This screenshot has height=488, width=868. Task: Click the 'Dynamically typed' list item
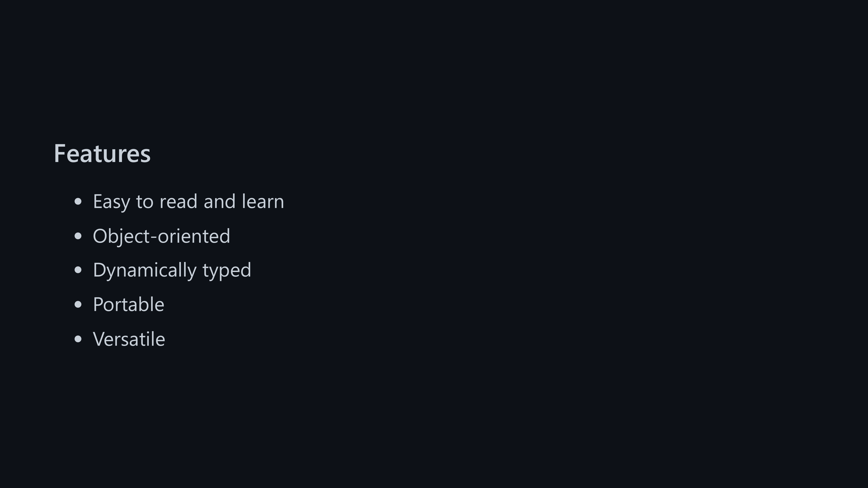pyautogui.click(x=172, y=270)
